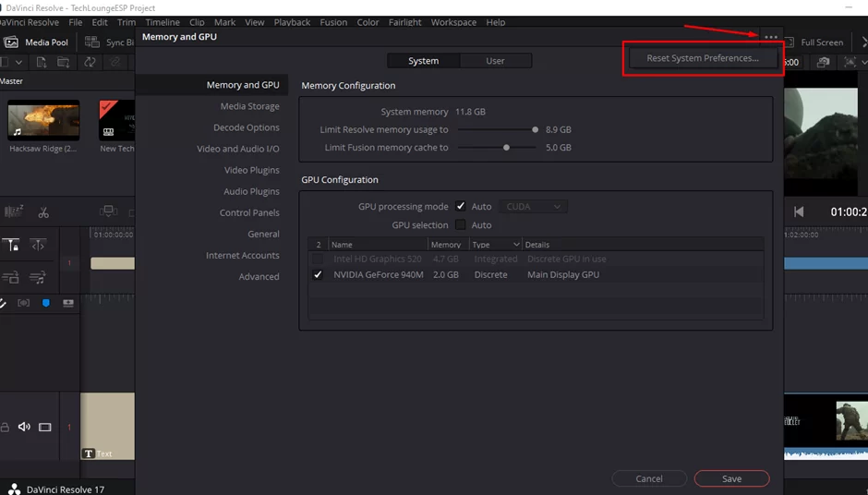868x495 pixels.
Task: Select Internet Accounts in sidebar
Action: tap(243, 255)
